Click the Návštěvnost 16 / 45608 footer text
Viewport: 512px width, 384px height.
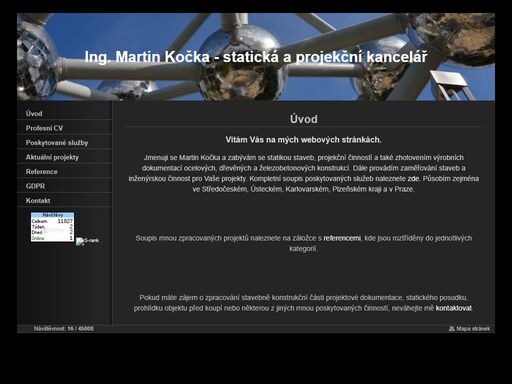[64, 329]
